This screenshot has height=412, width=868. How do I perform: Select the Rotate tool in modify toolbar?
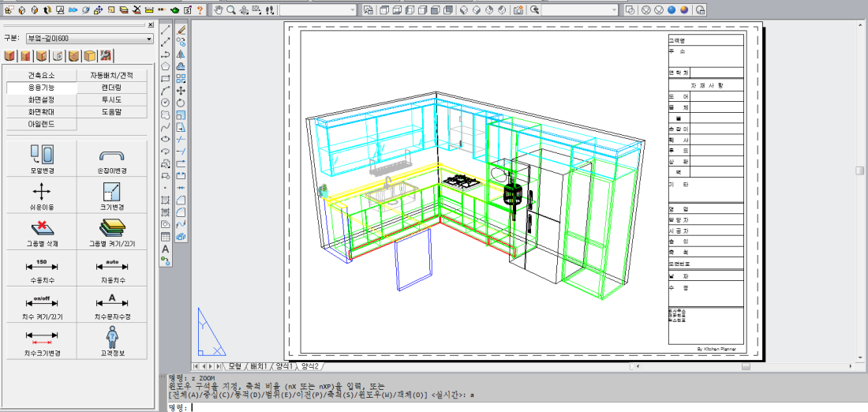(181, 103)
